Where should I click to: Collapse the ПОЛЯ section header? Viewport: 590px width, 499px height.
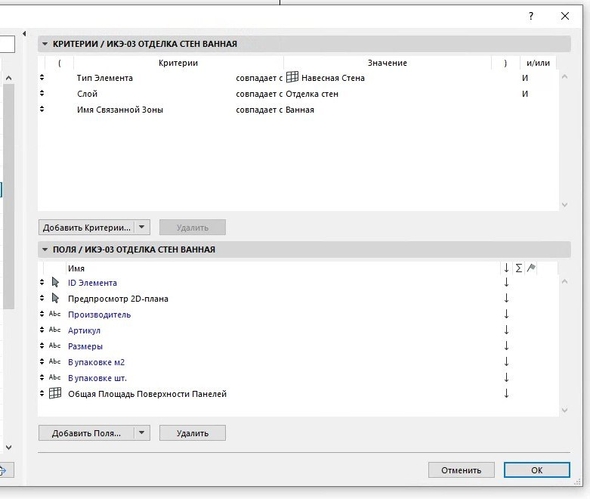(x=45, y=249)
